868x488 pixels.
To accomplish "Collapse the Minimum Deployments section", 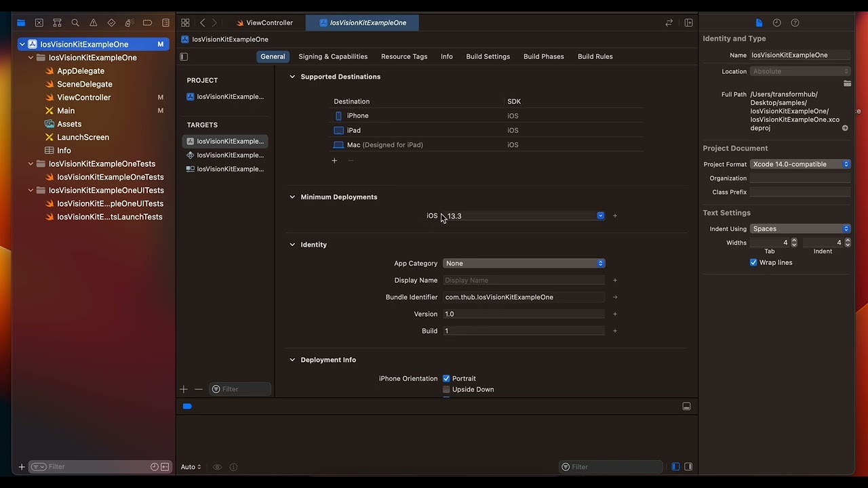I will pyautogui.click(x=292, y=197).
